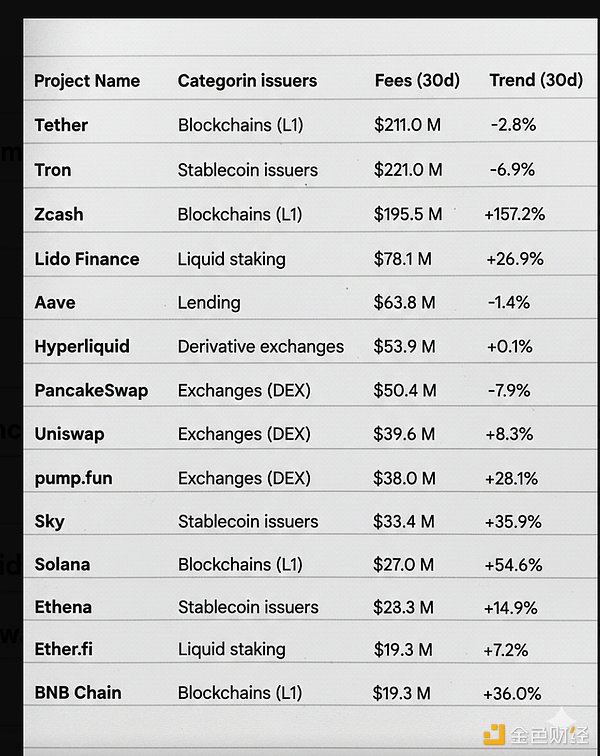Click the Categorin issuers column header
This screenshot has height=756, width=600.
(x=247, y=81)
